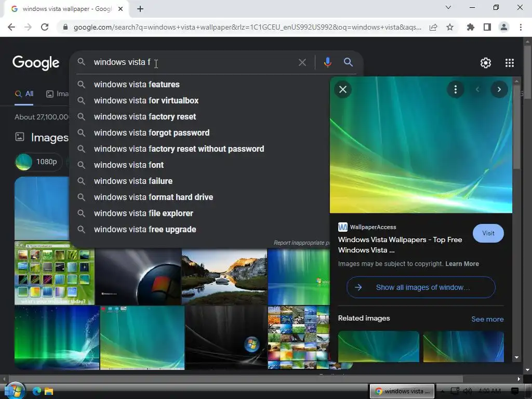Submit search with the blue magnifier icon
The width and height of the screenshot is (532, 399).
[x=348, y=62]
